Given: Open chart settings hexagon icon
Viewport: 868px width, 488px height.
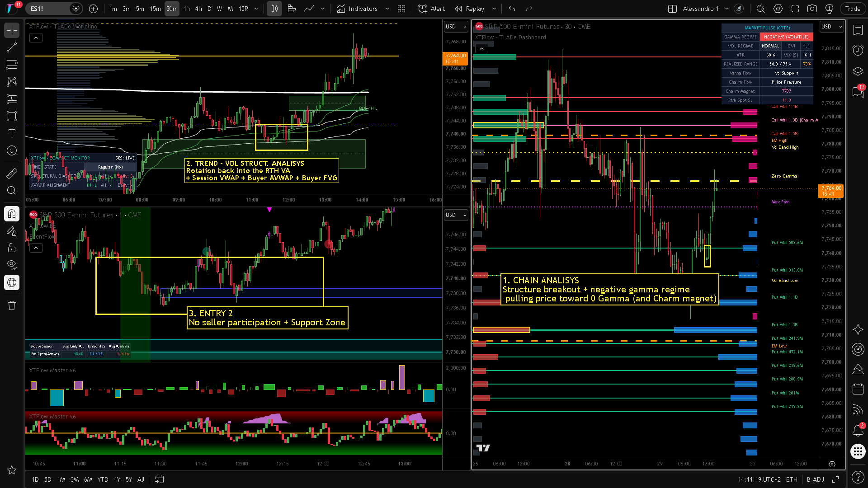Looking at the screenshot, I should 778,9.
